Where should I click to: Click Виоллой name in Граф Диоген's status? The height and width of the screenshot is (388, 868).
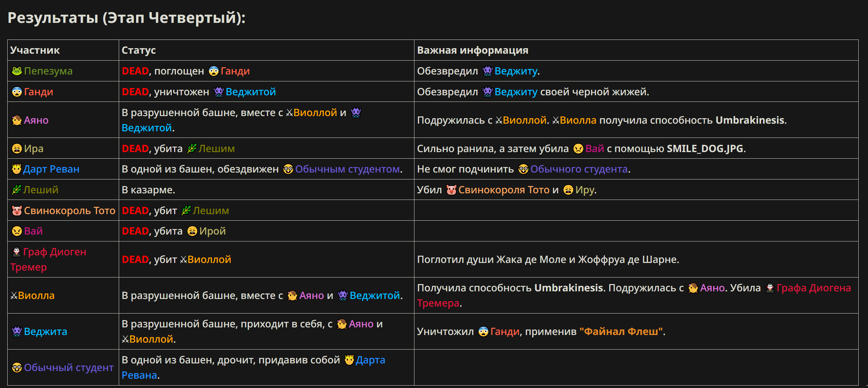click(209, 259)
